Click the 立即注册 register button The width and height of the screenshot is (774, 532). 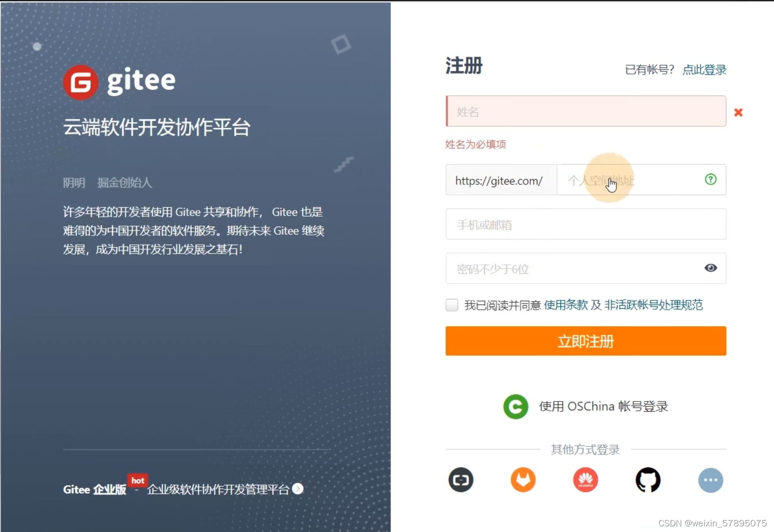click(x=585, y=342)
